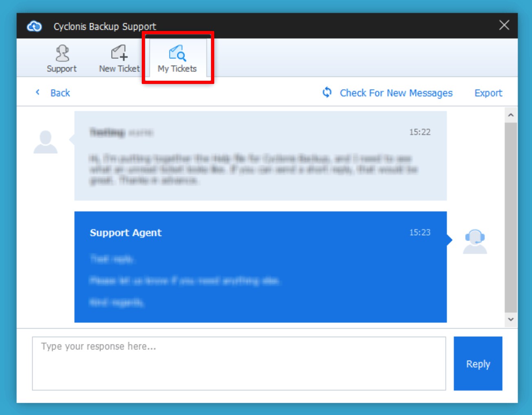Send message with the Reply button
The width and height of the screenshot is (532, 415).
(478, 363)
